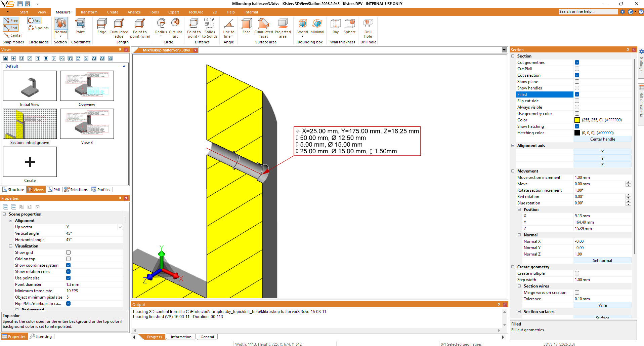The height and width of the screenshot is (346, 644).
Task: Choose the 3 points circle mode
Action: 39,28
